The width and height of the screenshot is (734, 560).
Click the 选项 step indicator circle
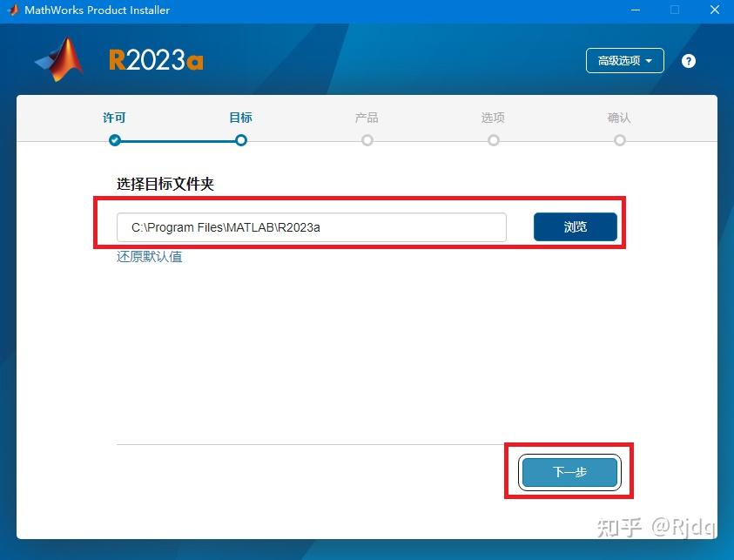[493, 139]
